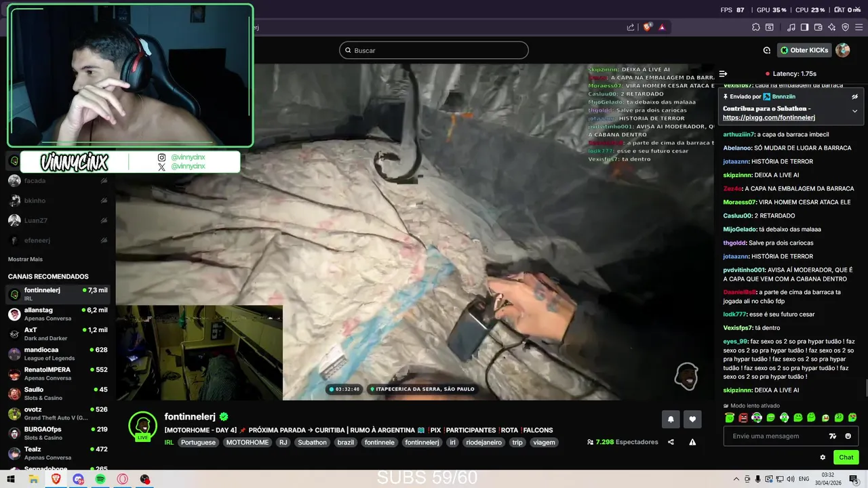Click the green Chat send button
The width and height of the screenshot is (868, 488).
[846, 457]
